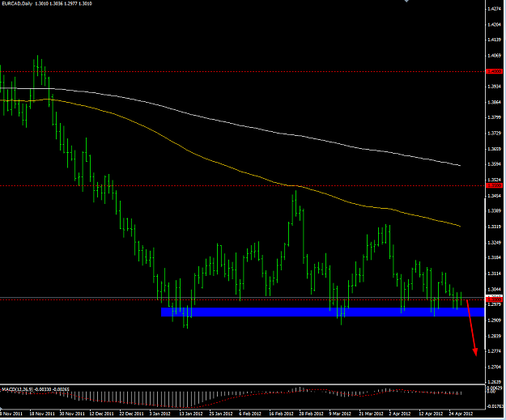This screenshot has width=506, height=420.
Task: Click the 1.3044 price scale label
Action: [x=495, y=290]
